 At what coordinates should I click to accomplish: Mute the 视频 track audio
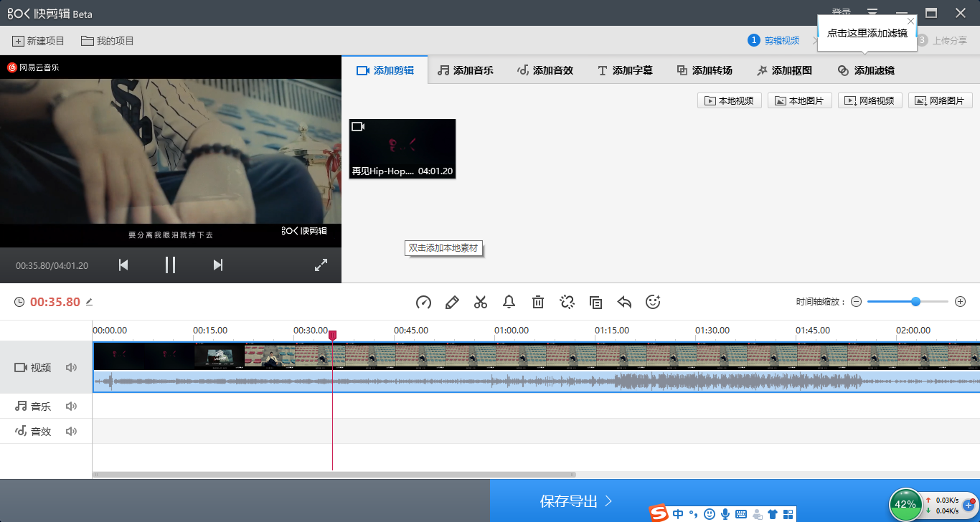click(x=71, y=367)
